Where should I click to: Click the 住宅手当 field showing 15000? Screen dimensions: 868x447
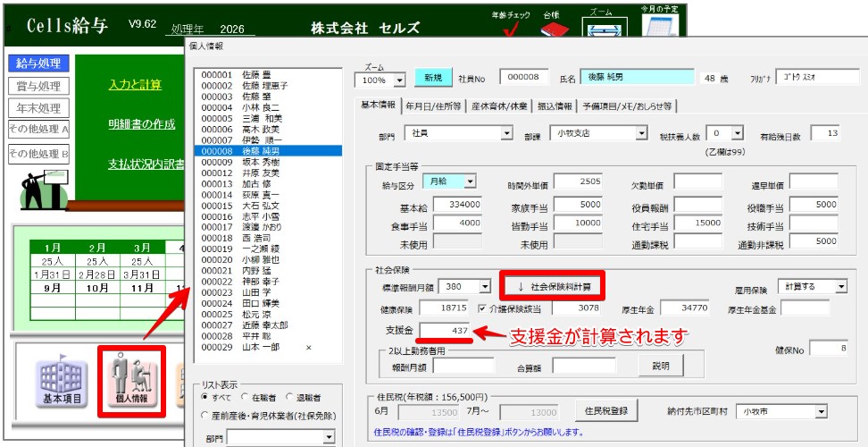(698, 223)
